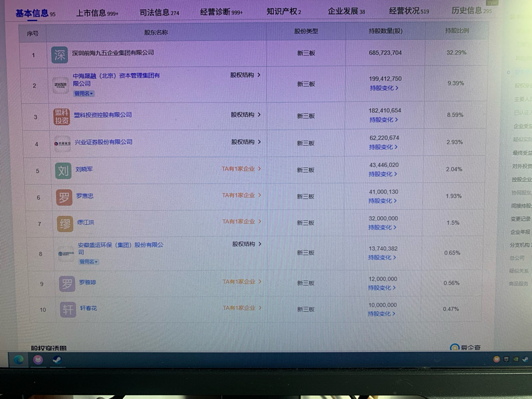Jump to 间接持股 in side navigation
This screenshot has height=399, width=532.
[521, 206]
